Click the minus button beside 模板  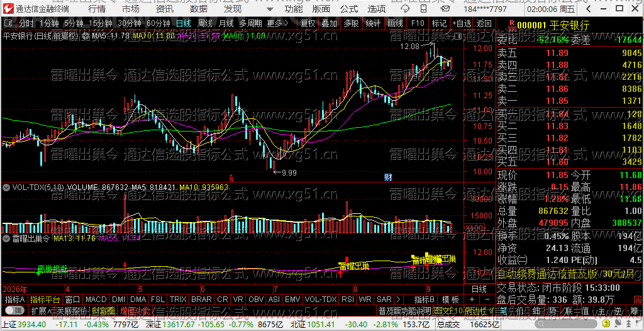click(487, 300)
